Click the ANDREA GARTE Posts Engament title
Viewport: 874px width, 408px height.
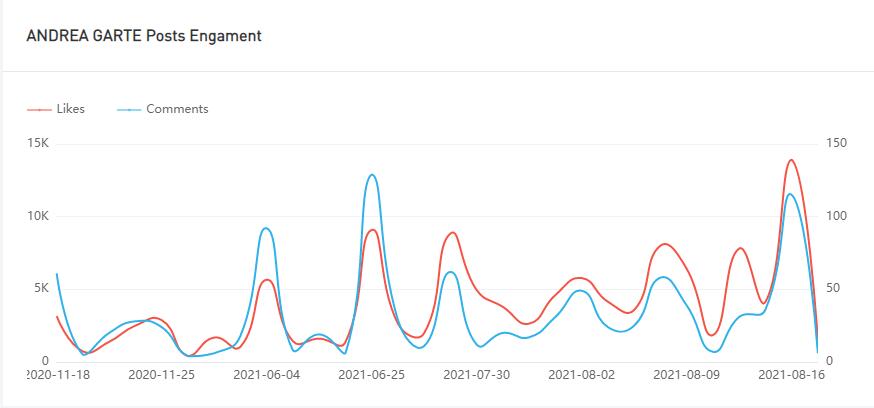(144, 36)
